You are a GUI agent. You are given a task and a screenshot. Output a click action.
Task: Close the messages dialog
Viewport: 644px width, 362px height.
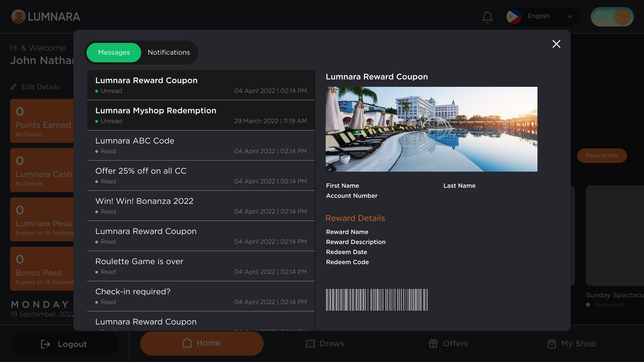pyautogui.click(x=556, y=44)
